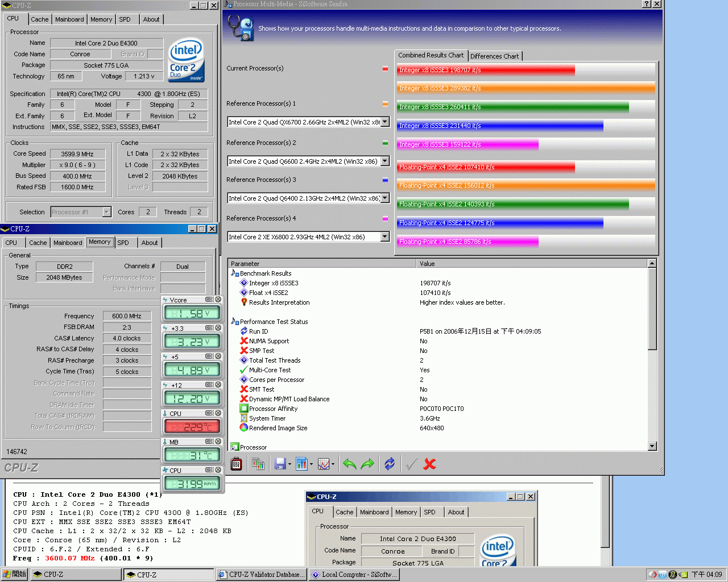The width and height of the screenshot is (728, 582).
Task: Click orange Integer x8 iSSSE3 289382 bar
Action: click(x=526, y=88)
